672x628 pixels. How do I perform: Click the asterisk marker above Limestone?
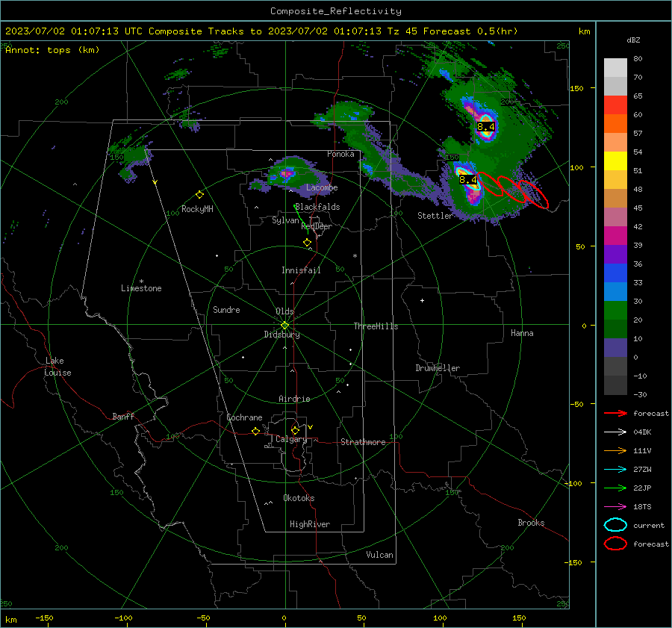[x=141, y=282]
